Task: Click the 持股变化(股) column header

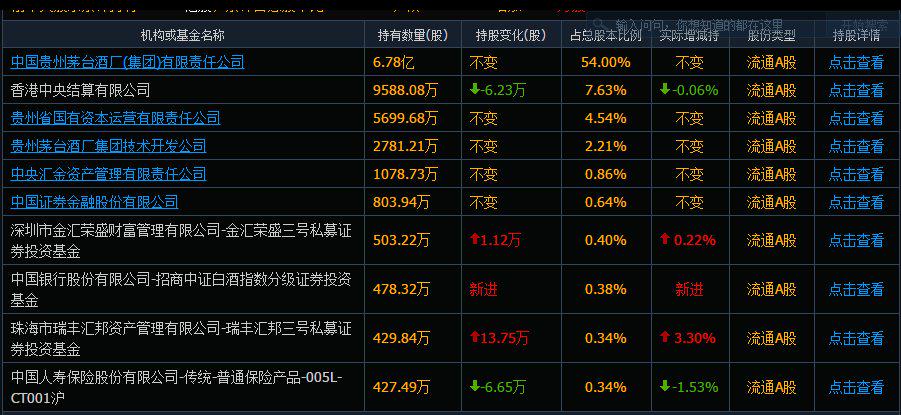Action: pos(511,35)
